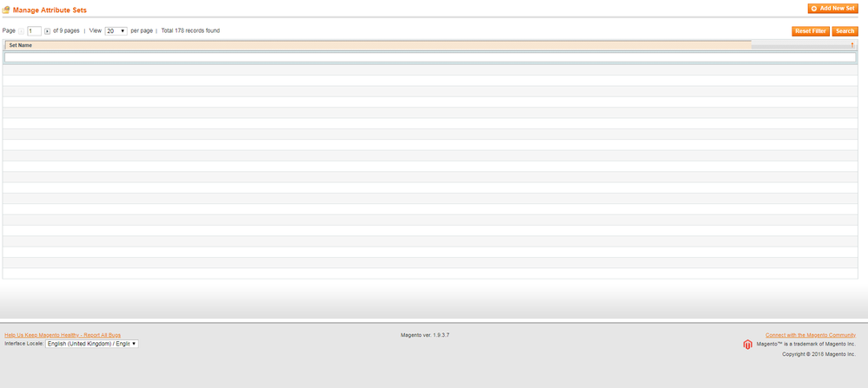Go to the previous page arrow
868x388 pixels.
22,30
